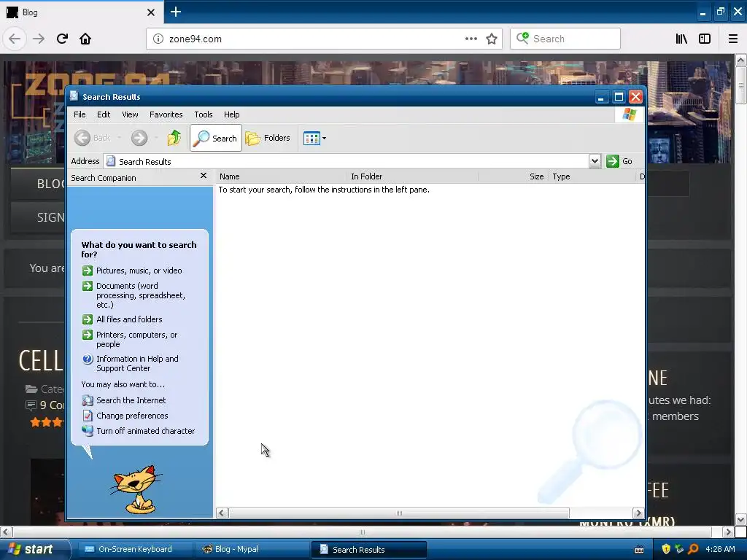Open the browser Library icon
This screenshot has width=747, height=560.
681,39
